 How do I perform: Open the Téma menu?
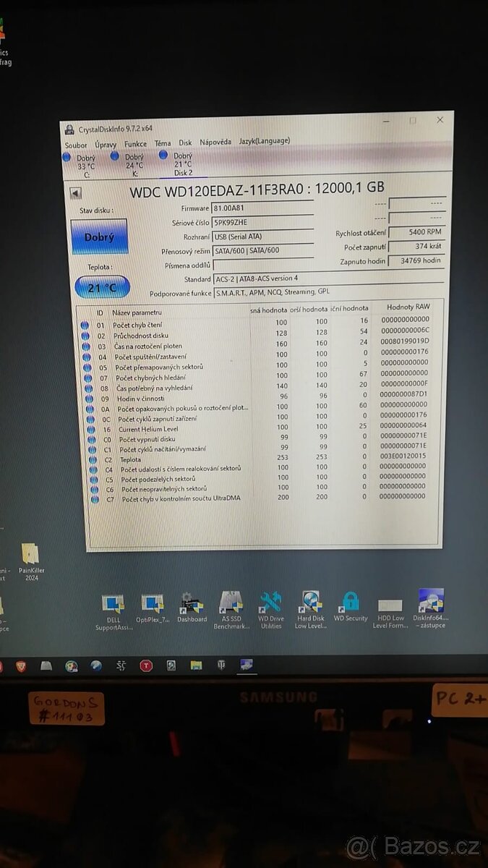coord(163,143)
